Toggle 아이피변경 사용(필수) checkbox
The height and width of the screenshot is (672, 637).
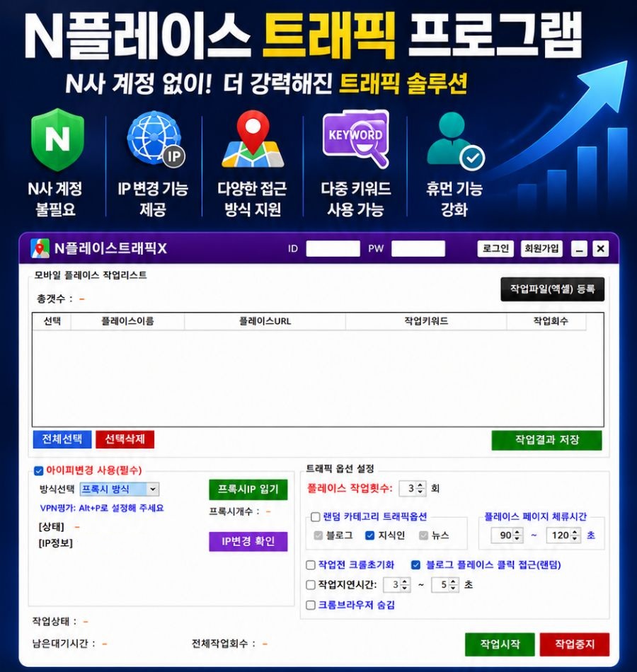point(38,471)
